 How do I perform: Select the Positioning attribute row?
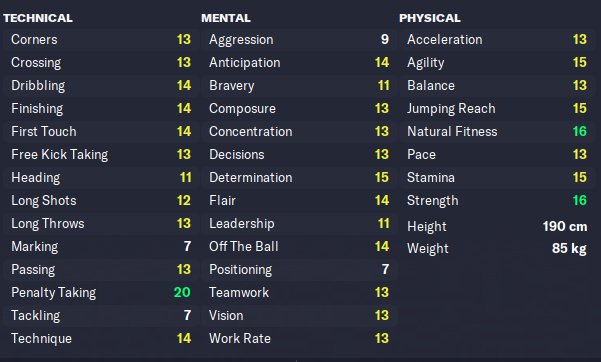pyautogui.click(x=299, y=270)
